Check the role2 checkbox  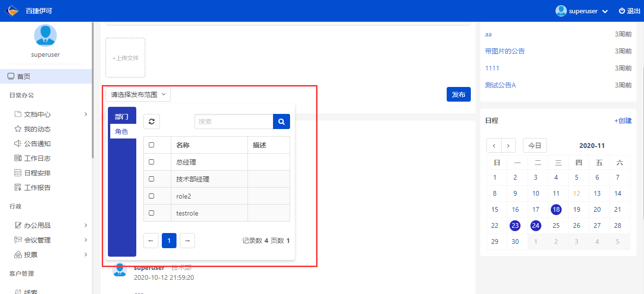click(151, 196)
